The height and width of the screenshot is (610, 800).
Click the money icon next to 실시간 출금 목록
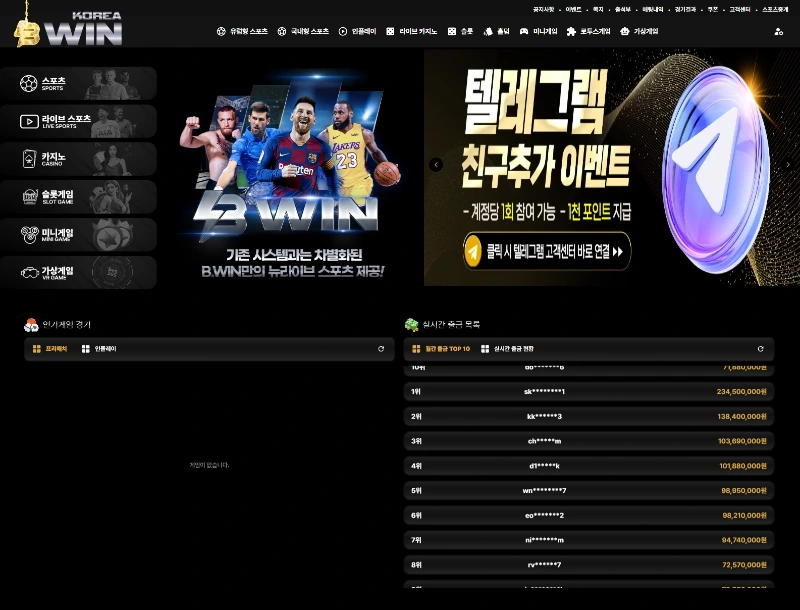(x=412, y=325)
